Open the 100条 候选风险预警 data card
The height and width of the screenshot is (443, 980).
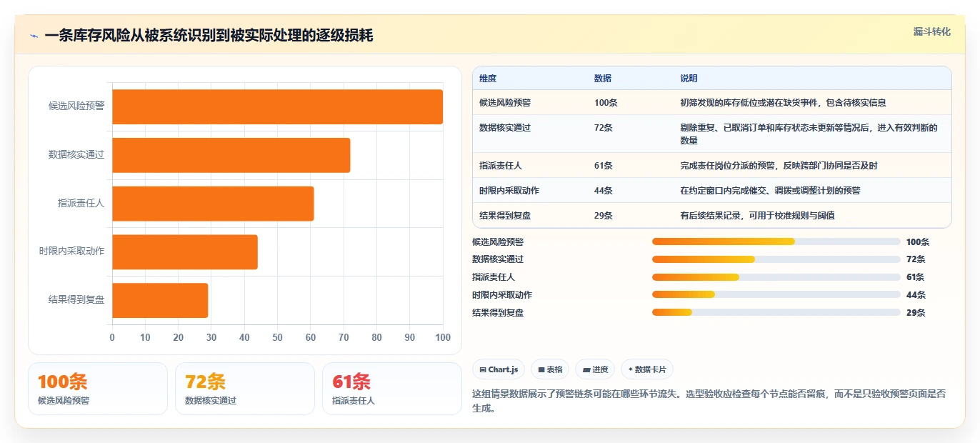pyautogui.click(x=98, y=389)
